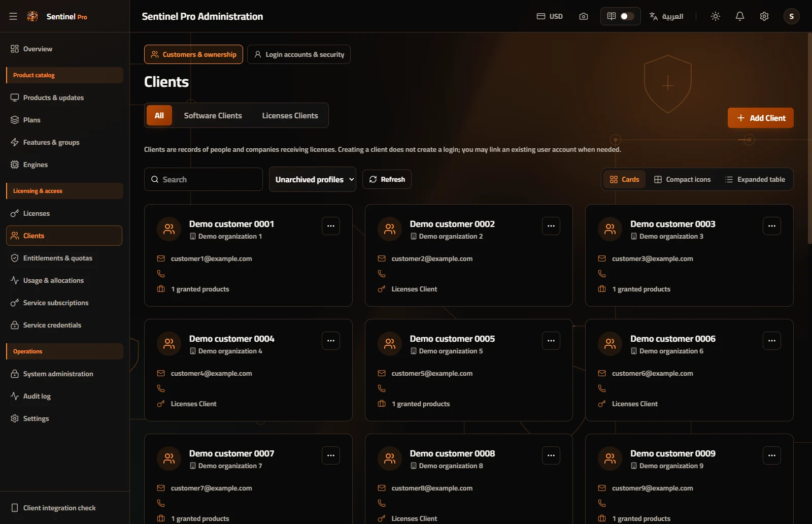The height and width of the screenshot is (524, 812).
Task: Open the USD currency selector
Action: [x=550, y=16]
